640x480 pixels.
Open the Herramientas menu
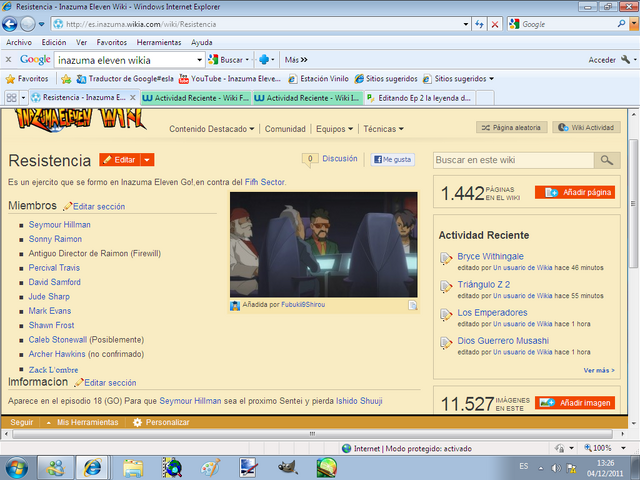[159, 42]
